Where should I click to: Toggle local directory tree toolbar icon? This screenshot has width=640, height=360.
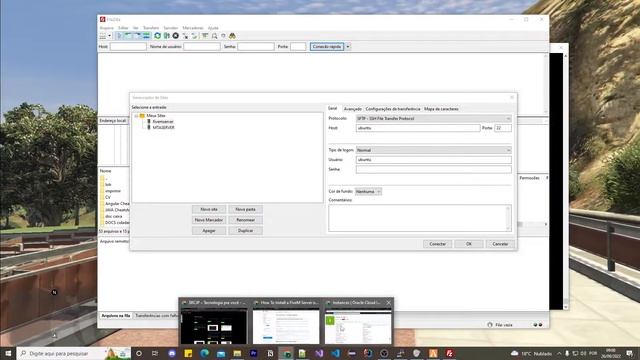click(128, 36)
